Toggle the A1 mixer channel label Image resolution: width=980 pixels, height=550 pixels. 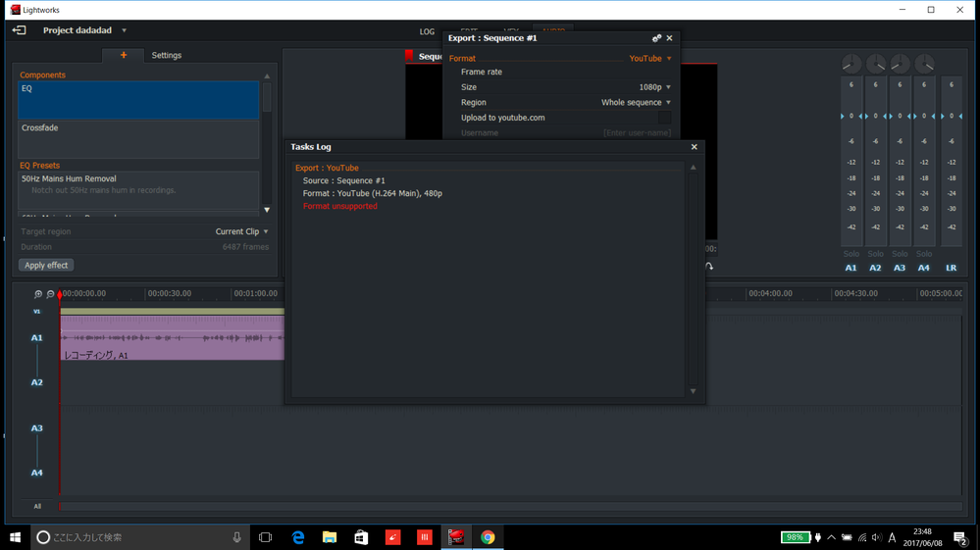pyautogui.click(x=851, y=268)
